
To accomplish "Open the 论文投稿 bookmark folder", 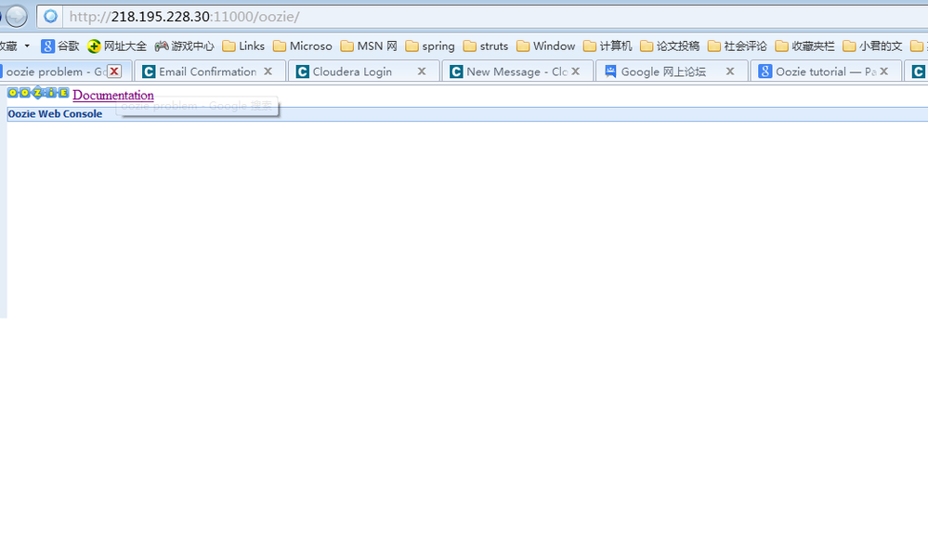I will 670,46.
